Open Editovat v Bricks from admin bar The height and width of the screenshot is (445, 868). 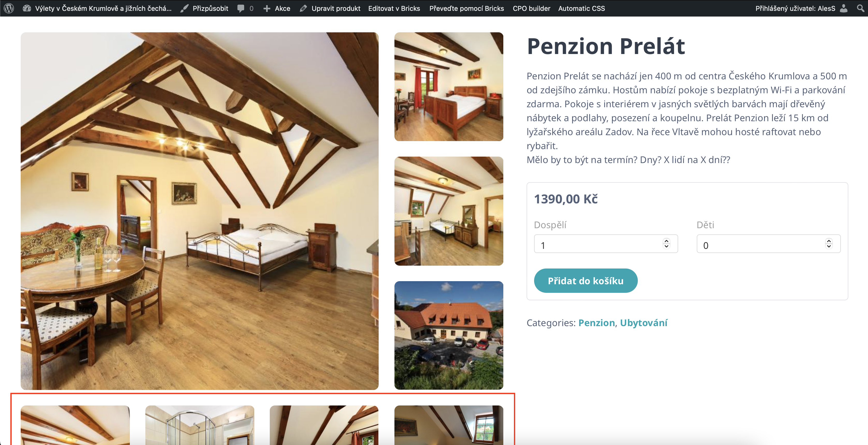[394, 9]
